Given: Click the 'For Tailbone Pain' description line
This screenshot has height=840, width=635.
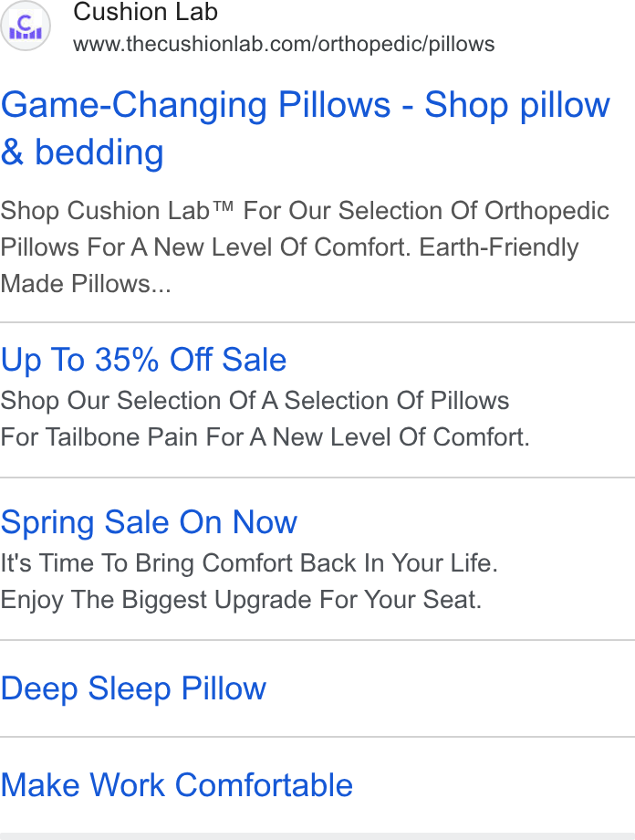Looking at the screenshot, I should pos(265,437).
